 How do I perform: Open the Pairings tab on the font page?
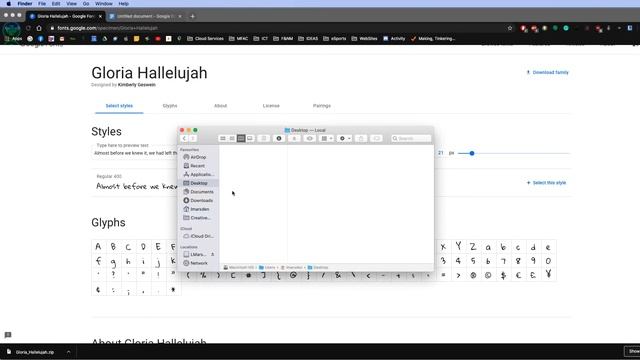pyautogui.click(x=322, y=106)
